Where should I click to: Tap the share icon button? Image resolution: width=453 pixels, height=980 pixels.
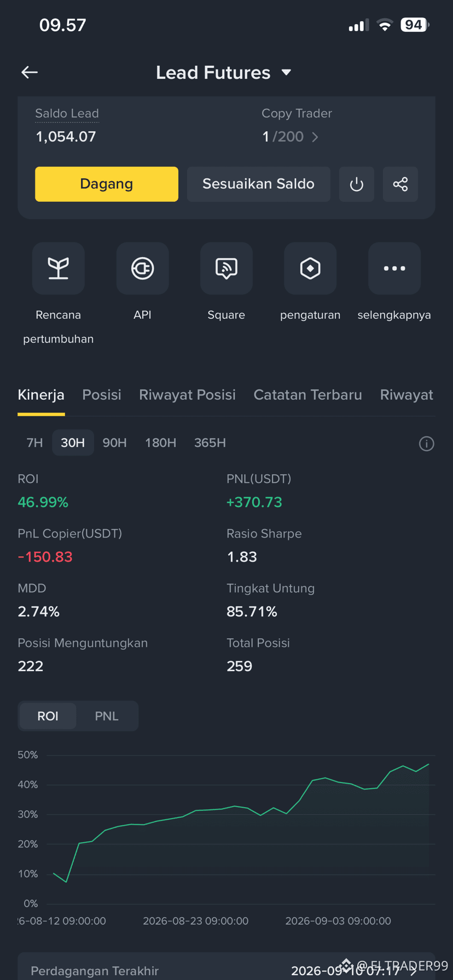400,184
